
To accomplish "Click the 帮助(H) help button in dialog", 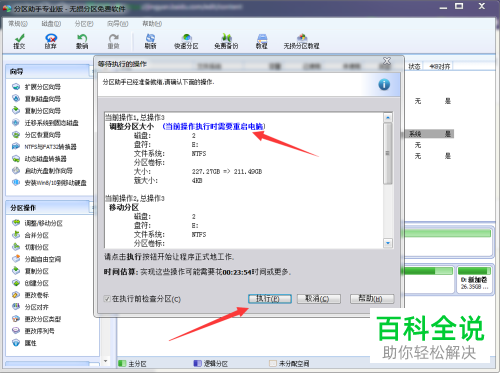I will [372, 299].
